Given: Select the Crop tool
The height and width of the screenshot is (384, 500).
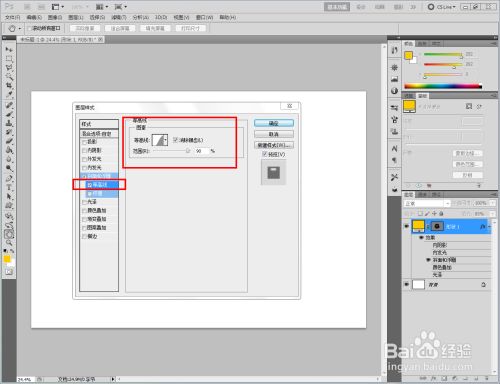Looking at the screenshot, I should [9, 86].
